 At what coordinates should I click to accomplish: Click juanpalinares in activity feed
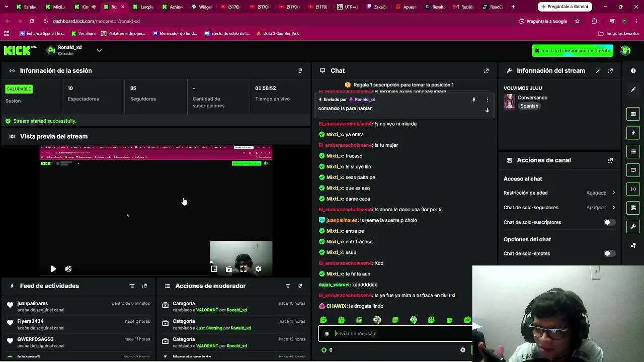(x=33, y=304)
